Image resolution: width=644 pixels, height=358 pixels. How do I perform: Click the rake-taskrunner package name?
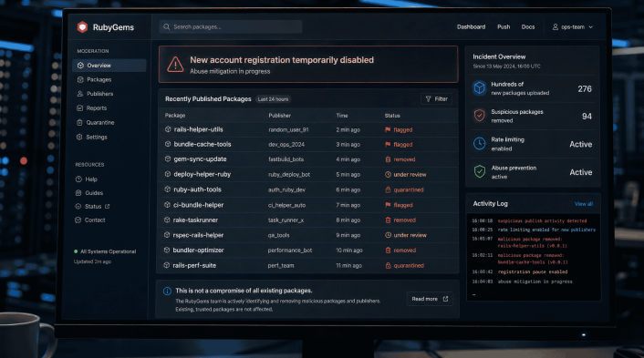click(195, 220)
